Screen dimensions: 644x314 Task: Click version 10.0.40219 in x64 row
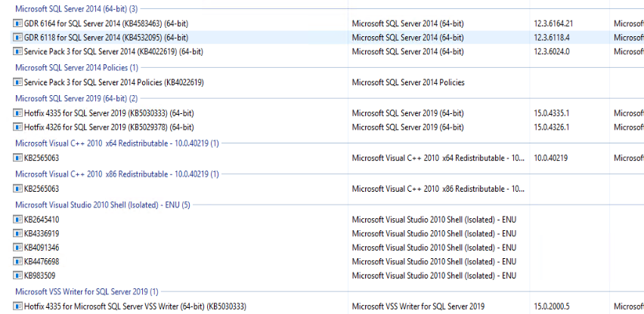tap(551, 158)
